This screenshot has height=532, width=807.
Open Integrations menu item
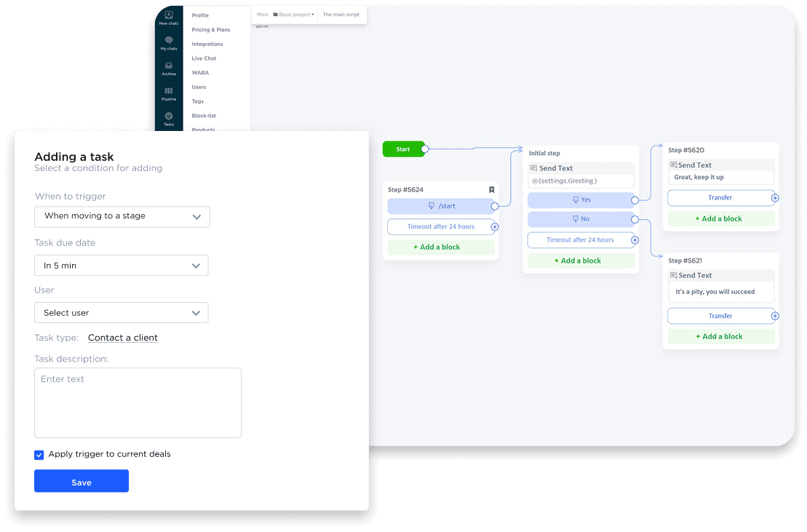[207, 44]
